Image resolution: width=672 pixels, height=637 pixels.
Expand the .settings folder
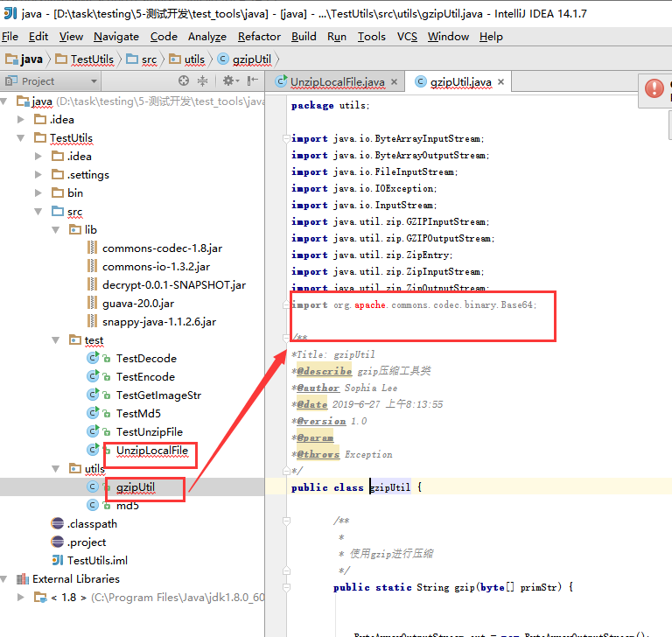click(38, 174)
